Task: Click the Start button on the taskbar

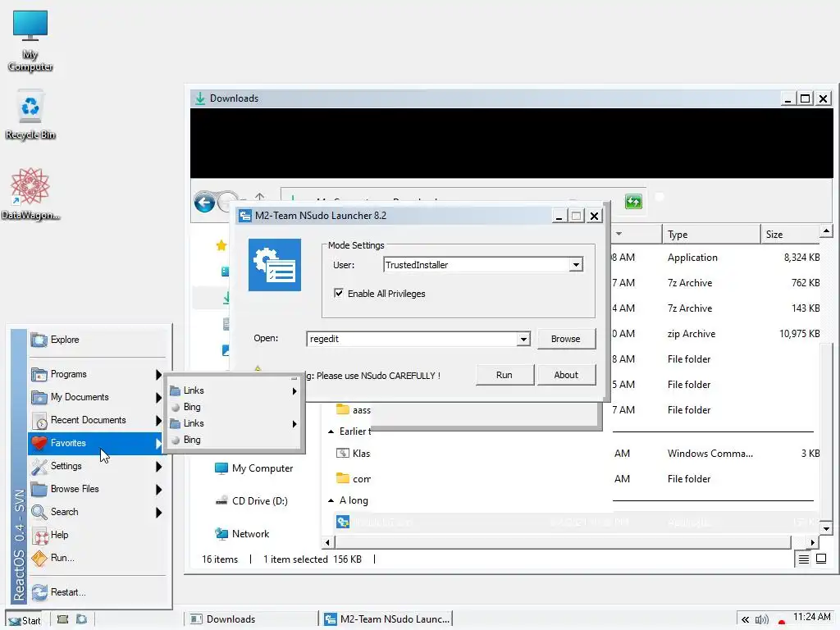Action: tap(25, 620)
